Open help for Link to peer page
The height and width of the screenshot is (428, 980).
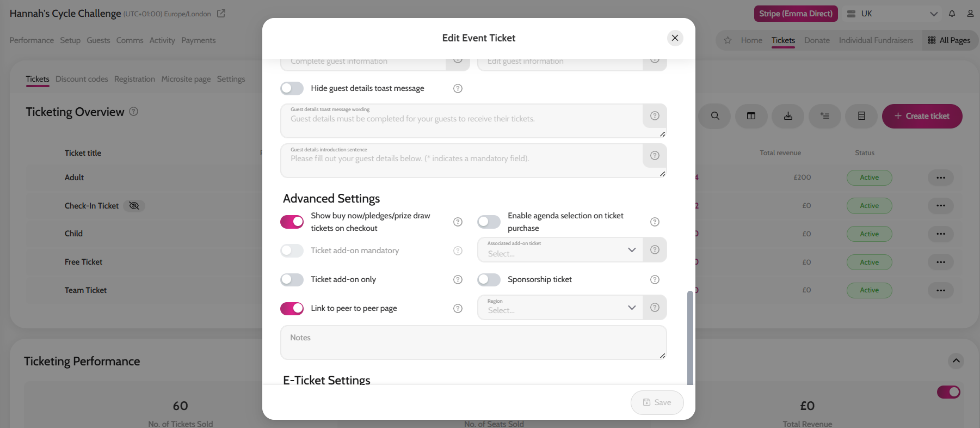click(458, 308)
